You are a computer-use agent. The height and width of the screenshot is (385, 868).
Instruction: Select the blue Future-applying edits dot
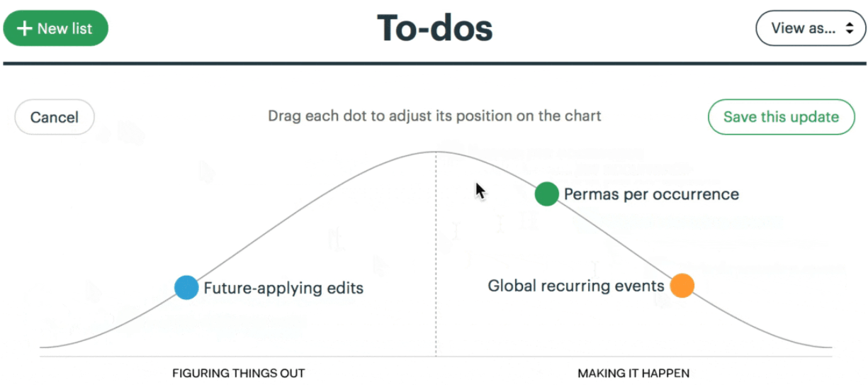tap(186, 287)
